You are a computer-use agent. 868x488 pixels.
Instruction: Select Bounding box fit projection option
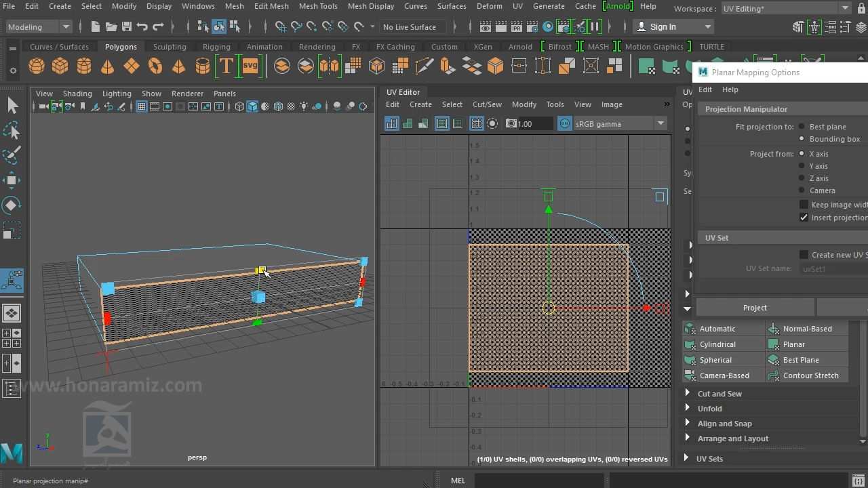click(802, 139)
